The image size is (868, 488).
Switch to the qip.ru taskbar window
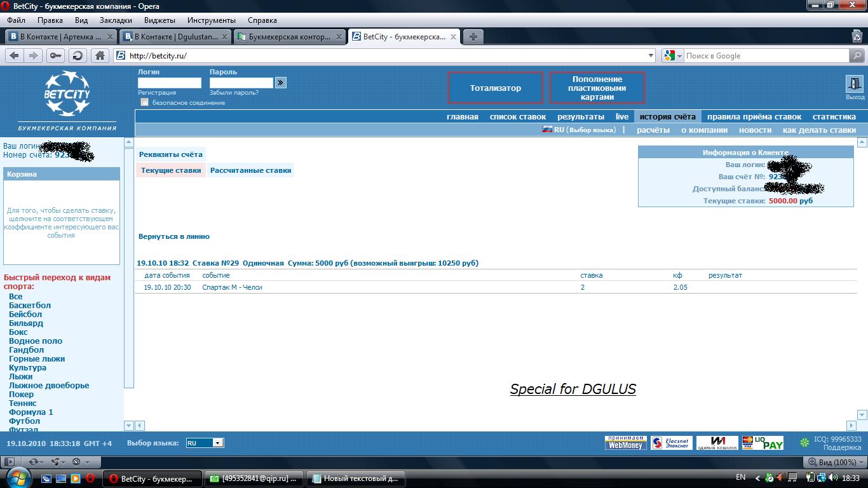pos(255,478)
